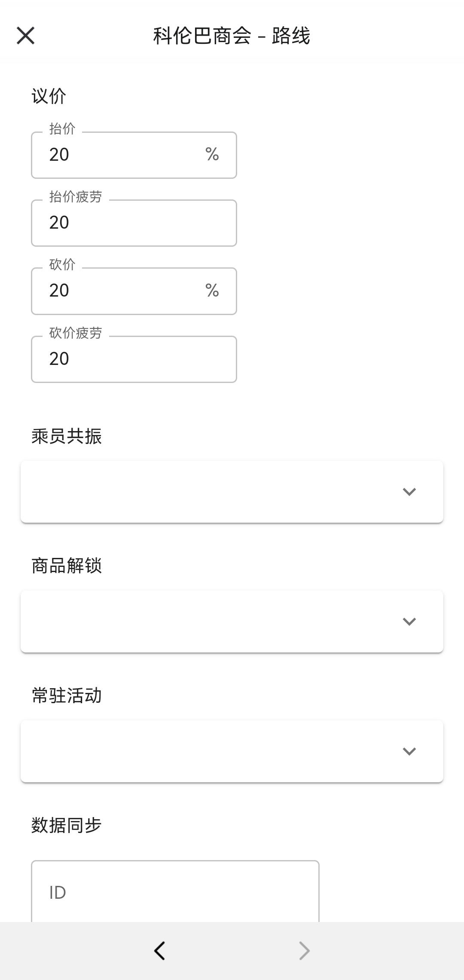
Task: Click the 议价 section heading
Action: pyautogui.click(x=49, y=96)
